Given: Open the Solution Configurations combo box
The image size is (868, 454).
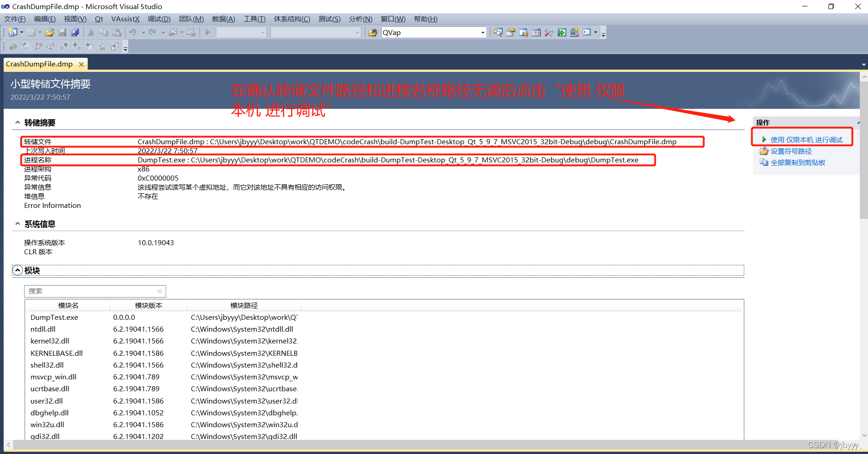Looking at the screenshot, I should 241,32.
